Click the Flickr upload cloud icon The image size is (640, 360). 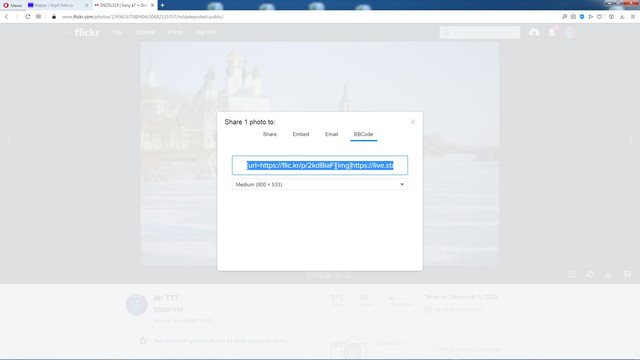click(534, 32)
